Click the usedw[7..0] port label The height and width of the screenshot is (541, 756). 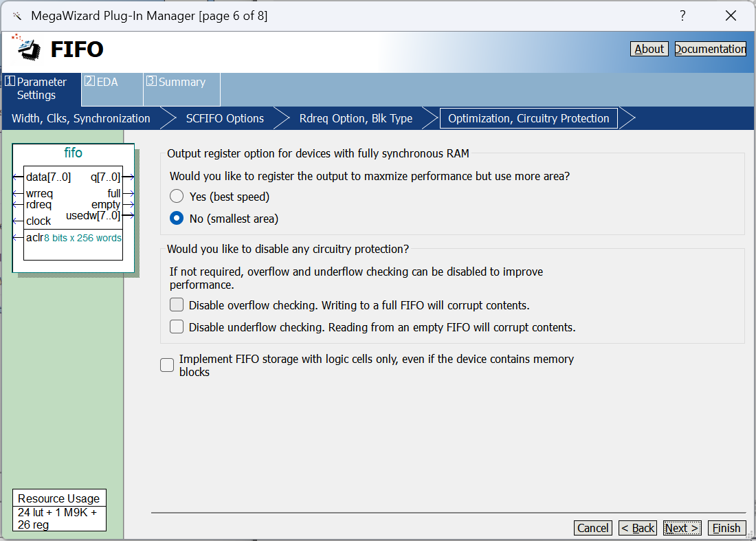pos(93,216)
